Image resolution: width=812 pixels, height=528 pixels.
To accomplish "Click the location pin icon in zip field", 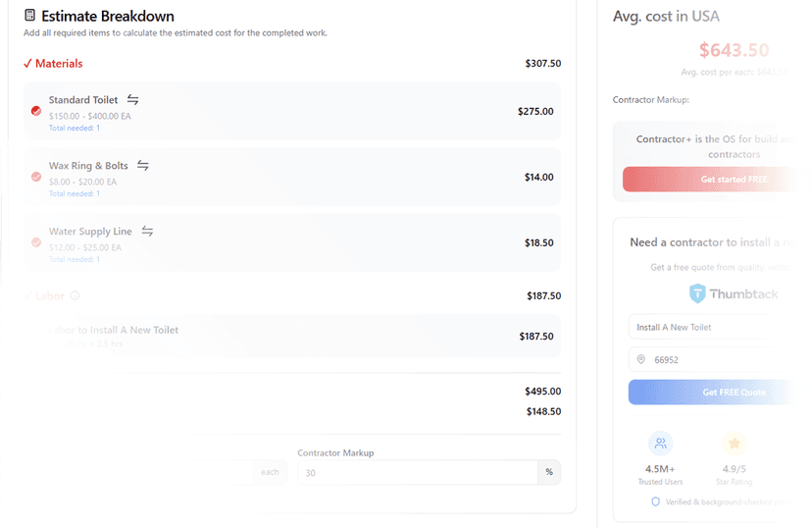I will (x=641, y=360).
